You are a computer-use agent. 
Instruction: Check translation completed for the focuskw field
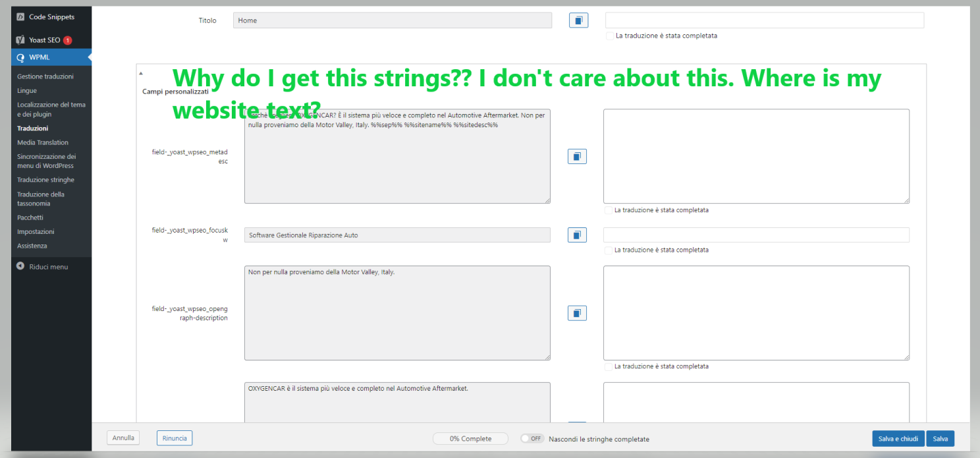click(x=609, y=250)
